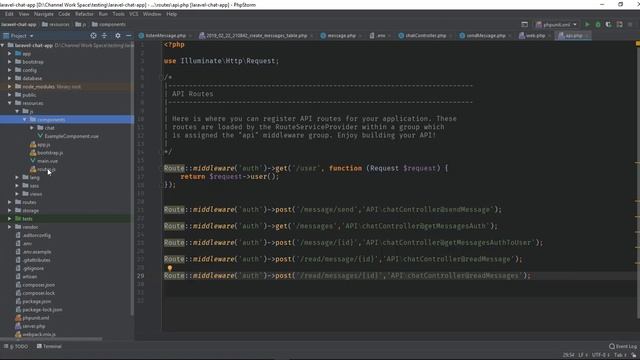The image size is (640, 360).
Task: Expand the routes folder arrow
Action: 10,202
